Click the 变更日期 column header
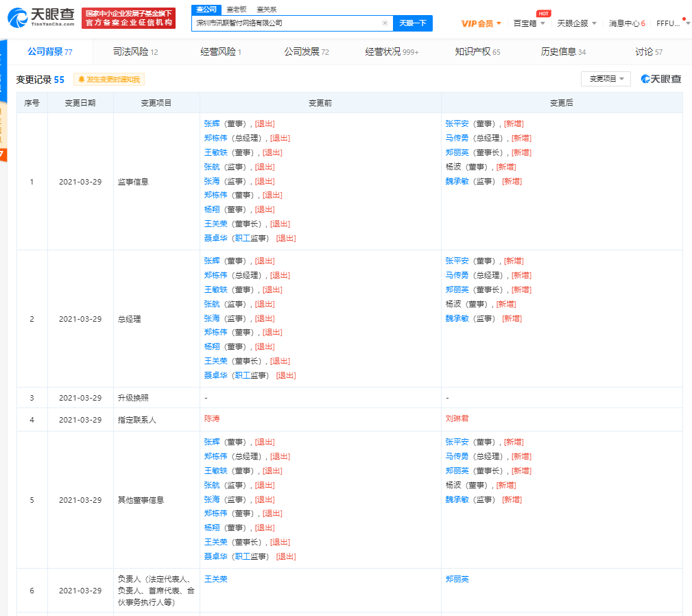692x616 pixels. click(x=80, y=103)
